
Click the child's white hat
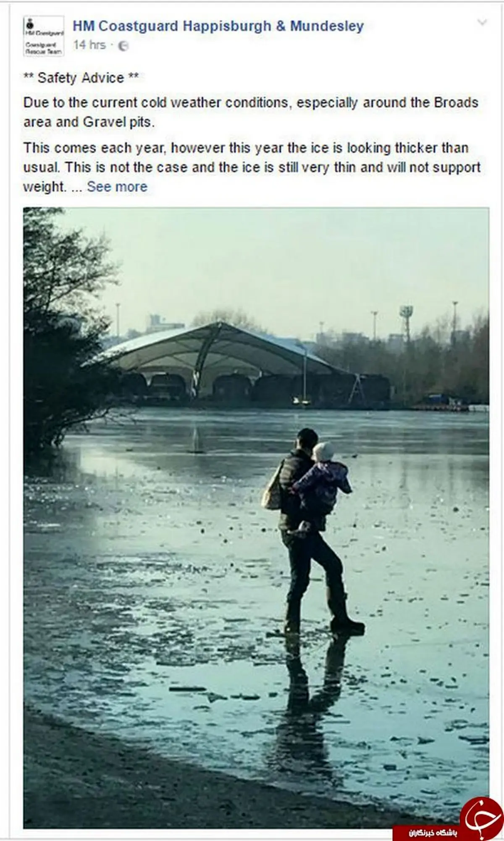(x=324, y=451)
